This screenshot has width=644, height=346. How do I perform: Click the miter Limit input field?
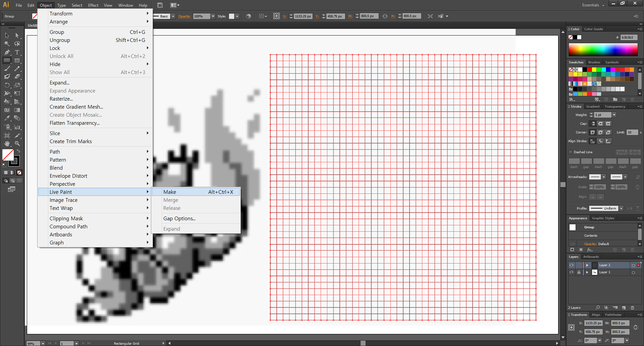(632, 132)
